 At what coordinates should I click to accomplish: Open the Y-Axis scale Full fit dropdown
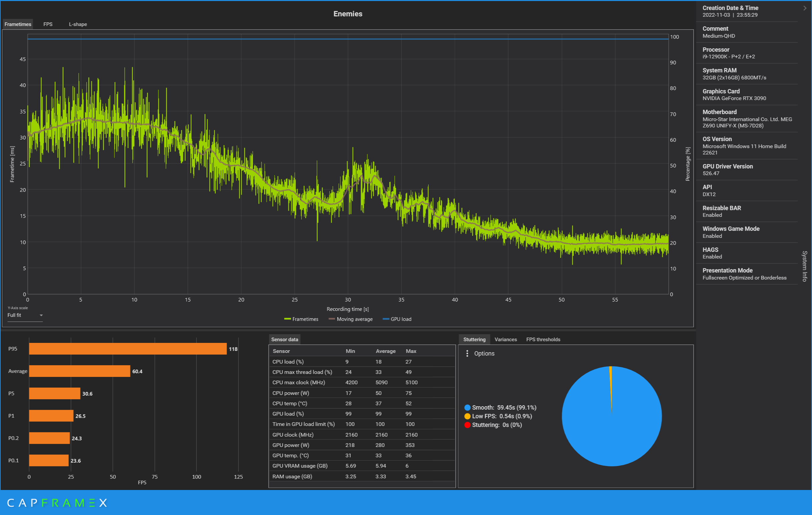[x=25, y=315]
